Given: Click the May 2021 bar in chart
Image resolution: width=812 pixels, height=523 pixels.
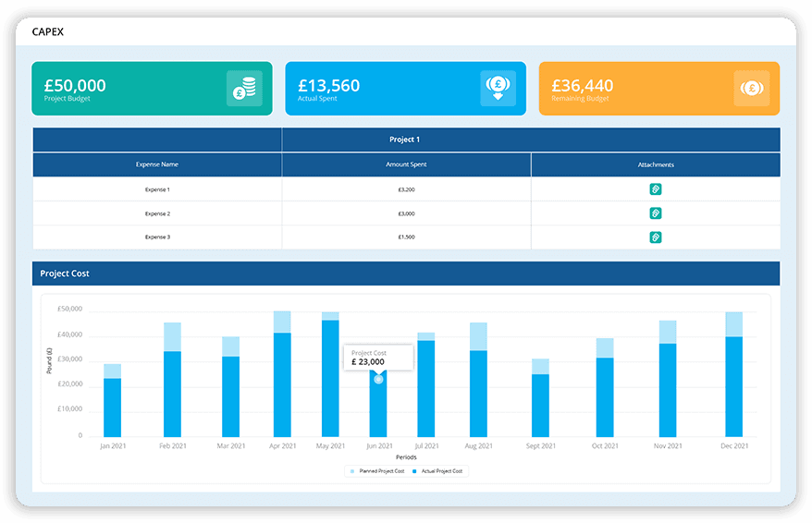Looking at the screenshot, I should [x=330, y=374].
